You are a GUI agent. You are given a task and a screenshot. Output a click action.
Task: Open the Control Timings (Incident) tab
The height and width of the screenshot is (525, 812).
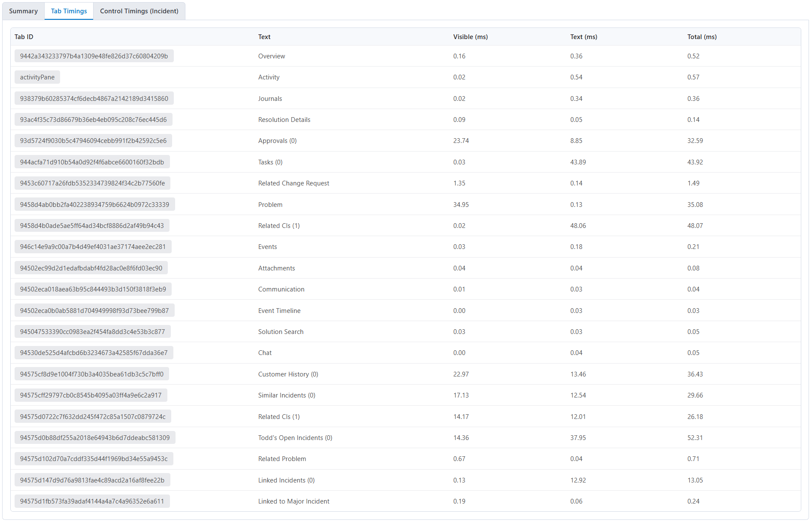tap(139, 11)
